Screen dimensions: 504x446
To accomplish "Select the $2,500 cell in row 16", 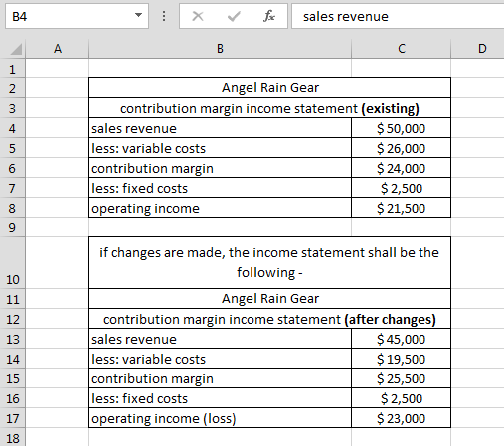I will [x=401, y=398].
